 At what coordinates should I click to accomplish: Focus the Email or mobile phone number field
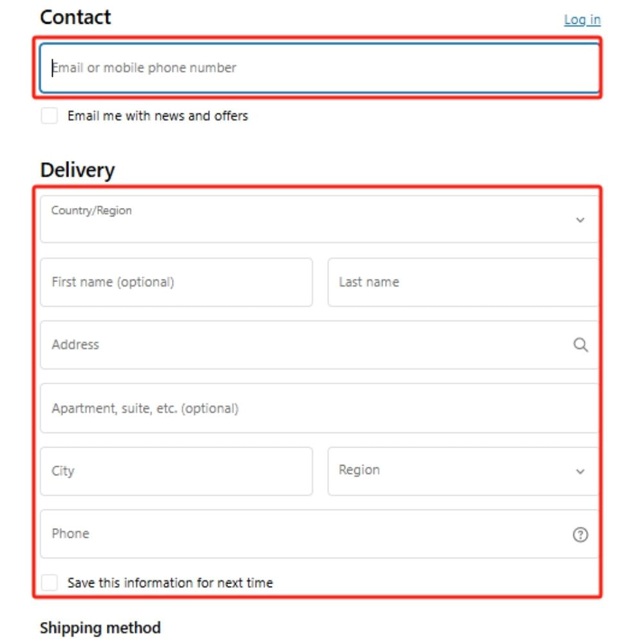coord(319,68)
